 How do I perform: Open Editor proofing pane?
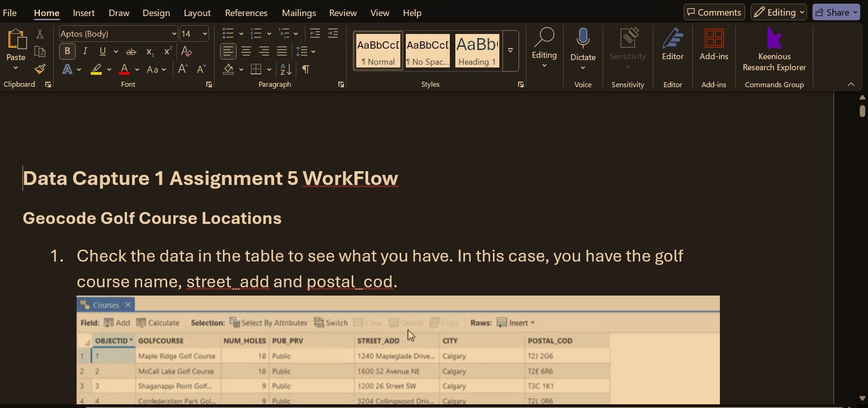[673, 44]
